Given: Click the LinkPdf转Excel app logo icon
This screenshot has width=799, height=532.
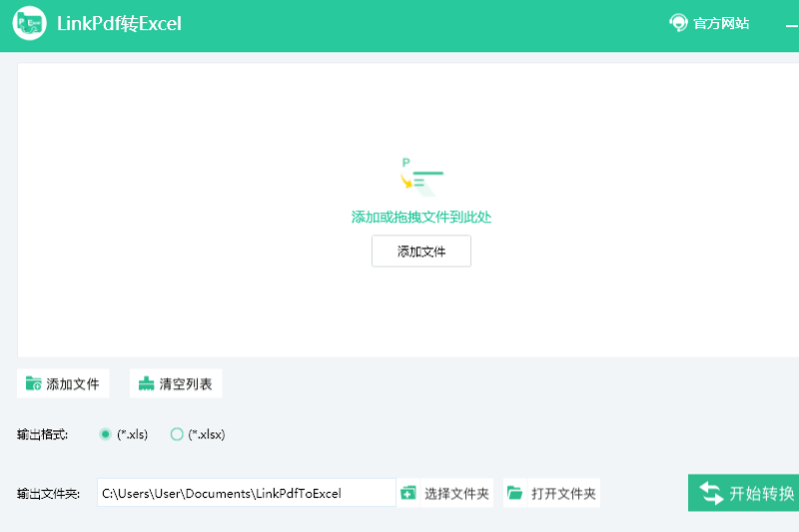Looking at the screenshot, I should 30,23.
